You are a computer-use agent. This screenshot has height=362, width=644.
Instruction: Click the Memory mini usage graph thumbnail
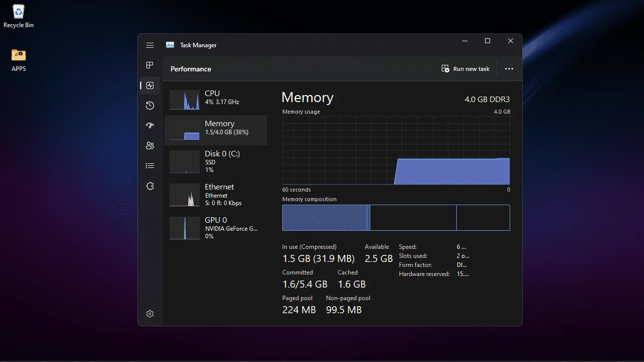(x=185, y=130)
